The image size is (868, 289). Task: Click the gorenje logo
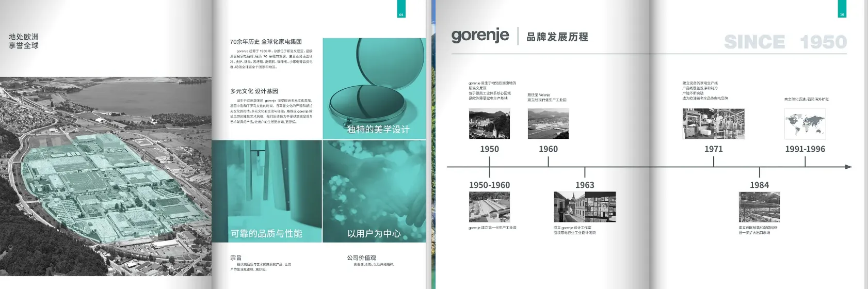(x=480, y=36)
